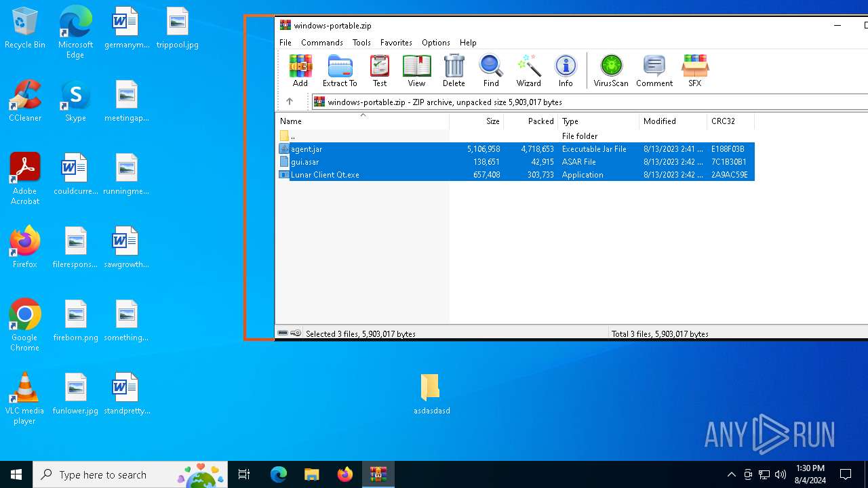Click the Find magnifier icon
868x488 pixels.
tap(491, 71)
